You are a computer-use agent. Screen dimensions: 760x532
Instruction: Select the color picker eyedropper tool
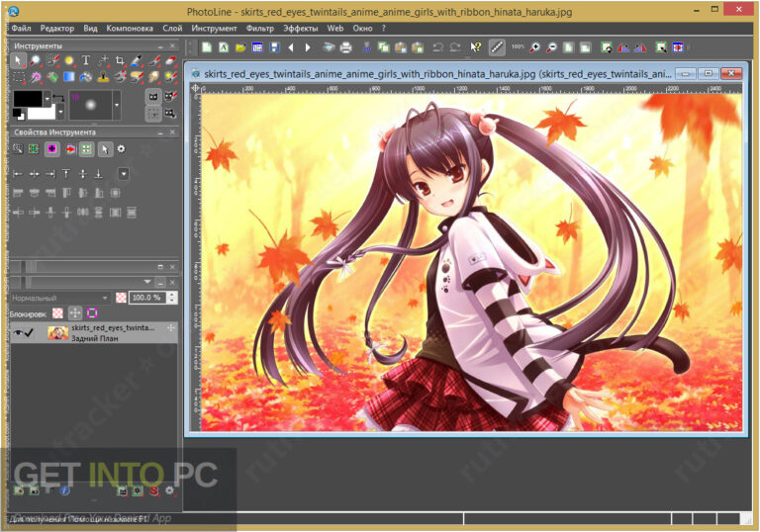[x=137, y=60]
